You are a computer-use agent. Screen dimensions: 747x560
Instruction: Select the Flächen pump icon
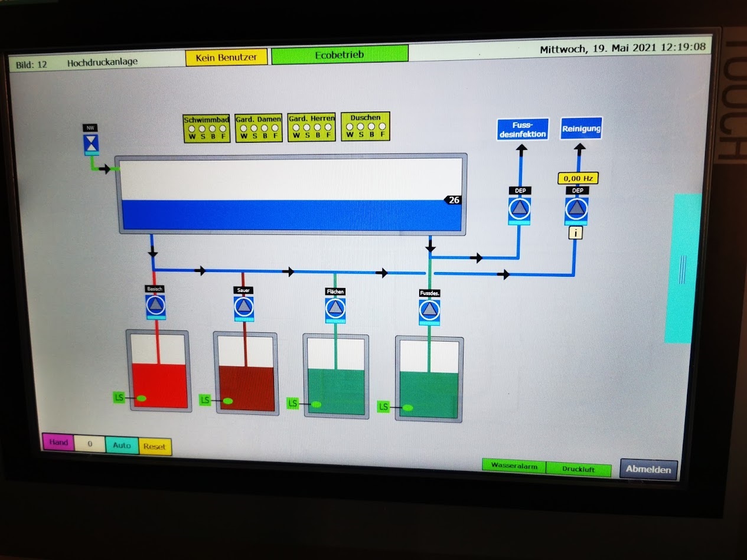tap(335, 309)
